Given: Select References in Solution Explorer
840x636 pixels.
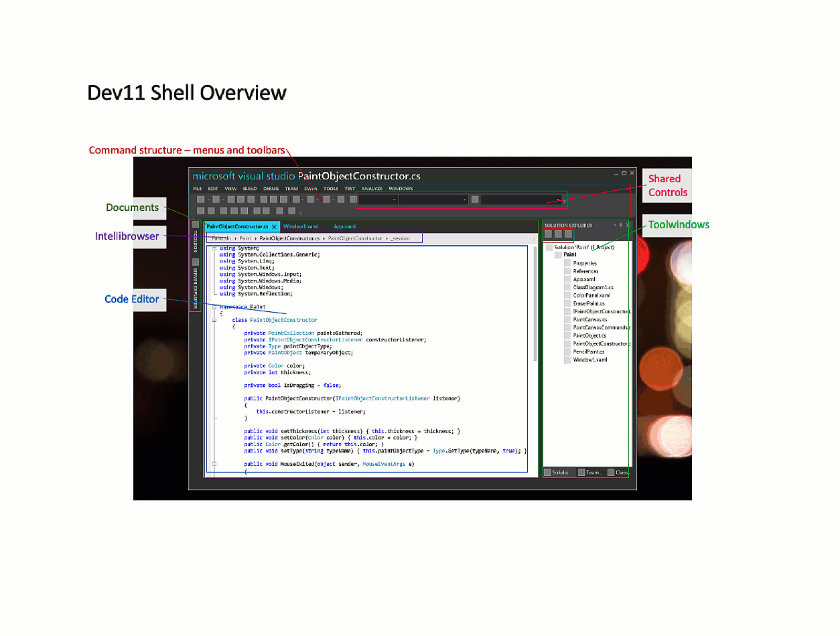Looking at the screenshot, I should 581,272.
